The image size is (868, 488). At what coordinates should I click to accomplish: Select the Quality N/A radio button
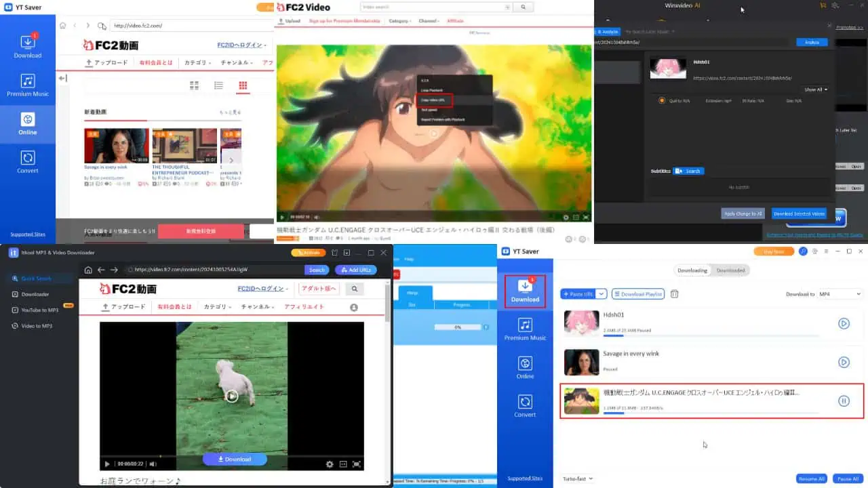pyautogui.click(x=662, y=100)
